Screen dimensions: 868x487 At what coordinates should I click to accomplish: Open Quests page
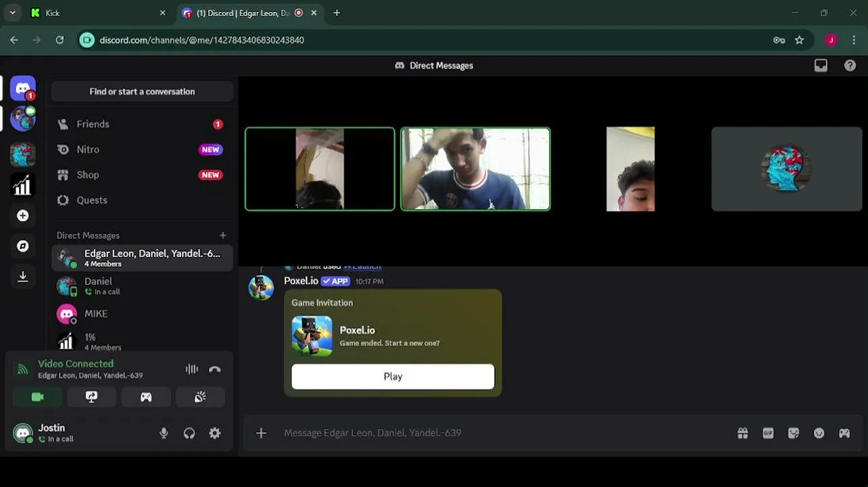tap(142, 200)
